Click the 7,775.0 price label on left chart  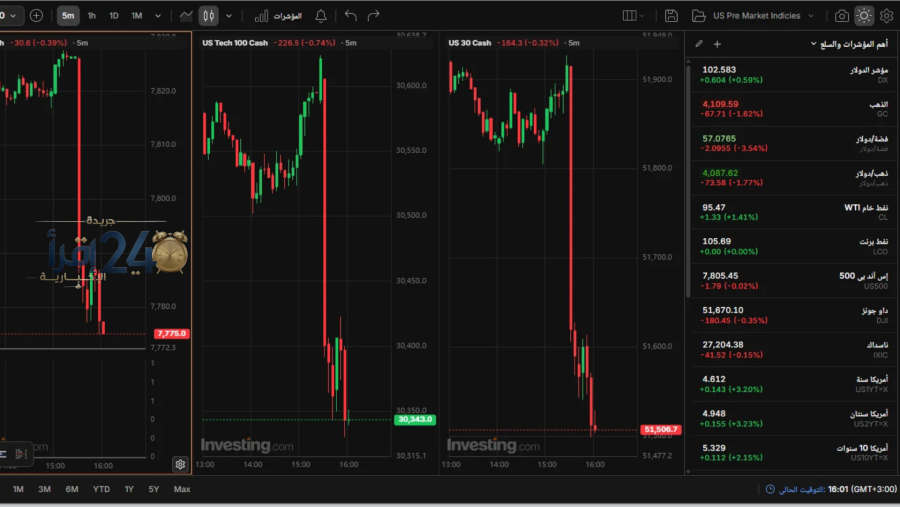[x=172, y=334]
